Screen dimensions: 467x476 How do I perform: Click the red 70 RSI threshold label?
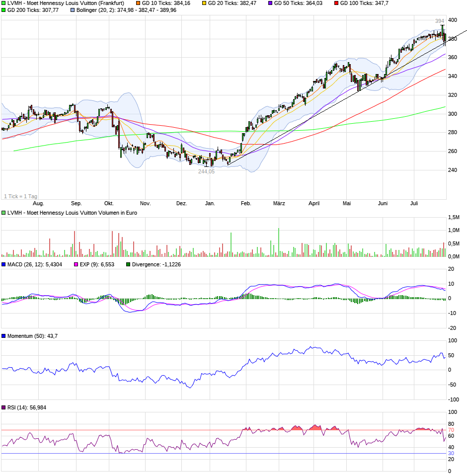451,430
